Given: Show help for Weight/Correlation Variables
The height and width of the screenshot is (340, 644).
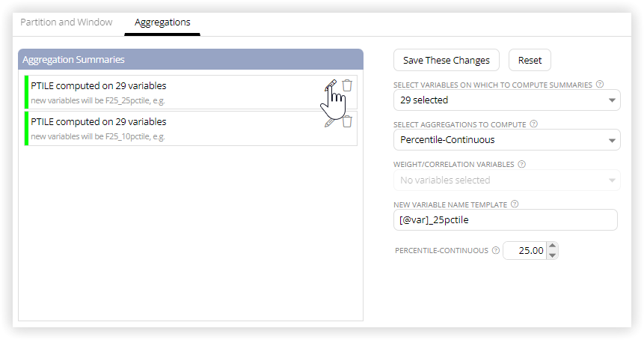Looking at the screenshot, I should click(521, 164).
